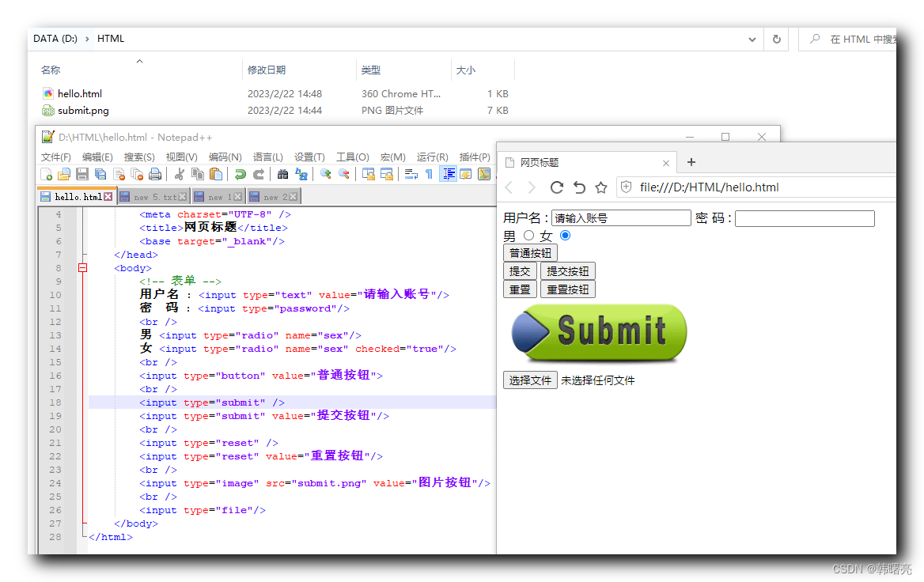Open the Replace dialog from the toolbar
This screenshot has height=582, width=924.
coord(301,174)
